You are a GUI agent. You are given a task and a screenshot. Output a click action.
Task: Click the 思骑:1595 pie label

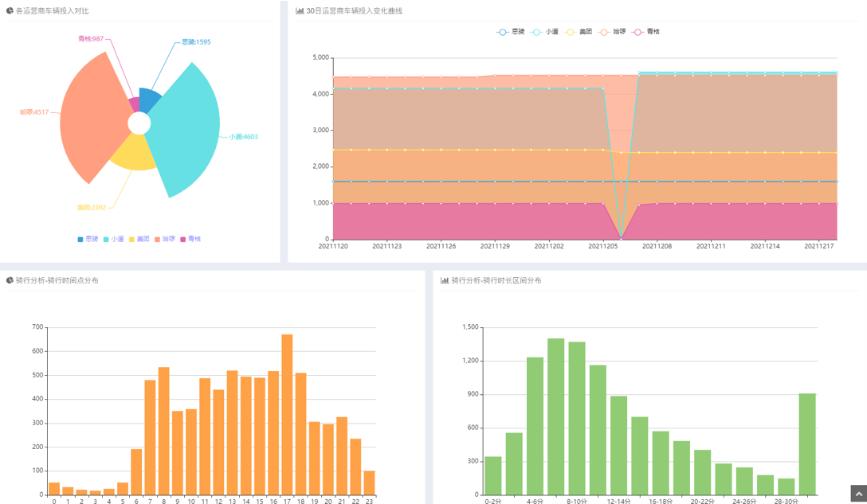(x=196, y=42)
